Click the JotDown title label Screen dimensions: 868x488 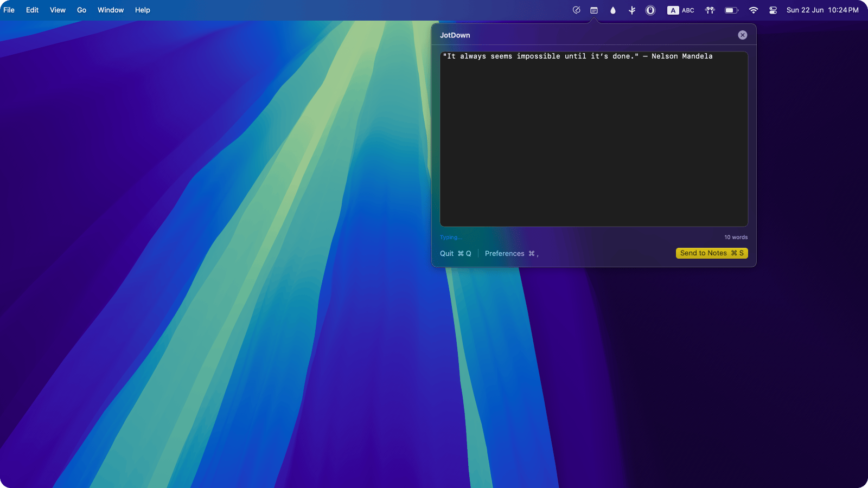[x=455, y=35]
